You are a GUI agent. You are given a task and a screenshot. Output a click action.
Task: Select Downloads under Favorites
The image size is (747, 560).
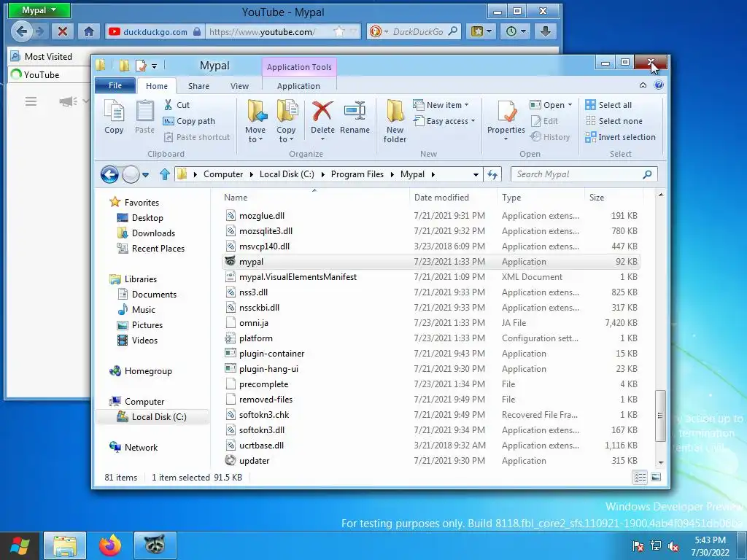(x=153, y=233)
